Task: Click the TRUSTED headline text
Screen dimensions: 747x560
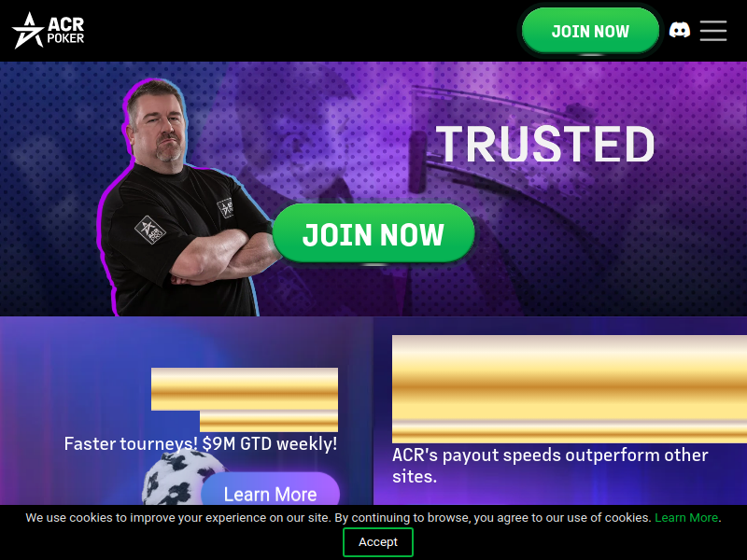Action: tap(545, 144)
